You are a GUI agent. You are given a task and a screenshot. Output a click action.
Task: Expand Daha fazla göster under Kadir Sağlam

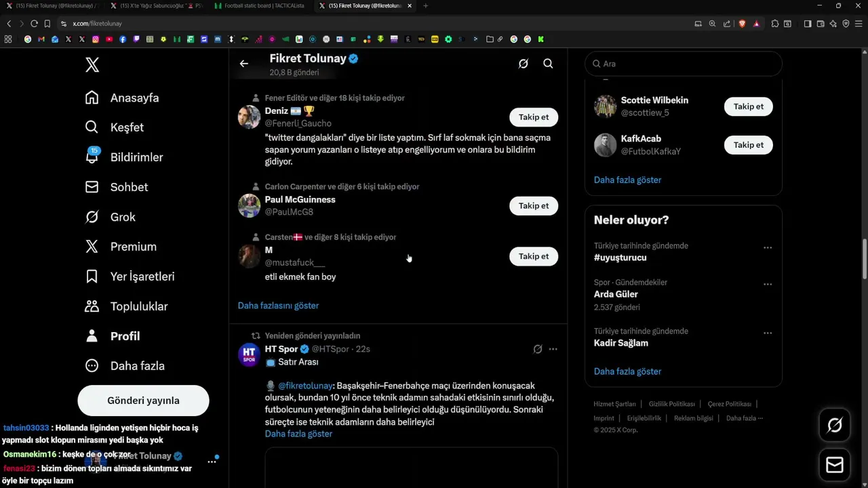(x=627, y=371)
